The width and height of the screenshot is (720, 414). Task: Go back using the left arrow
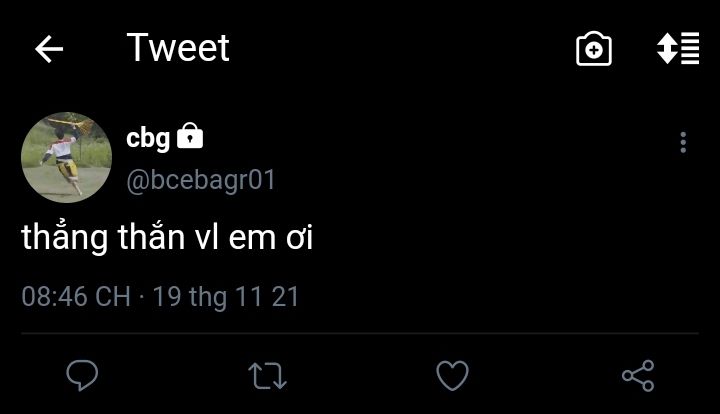49,50
